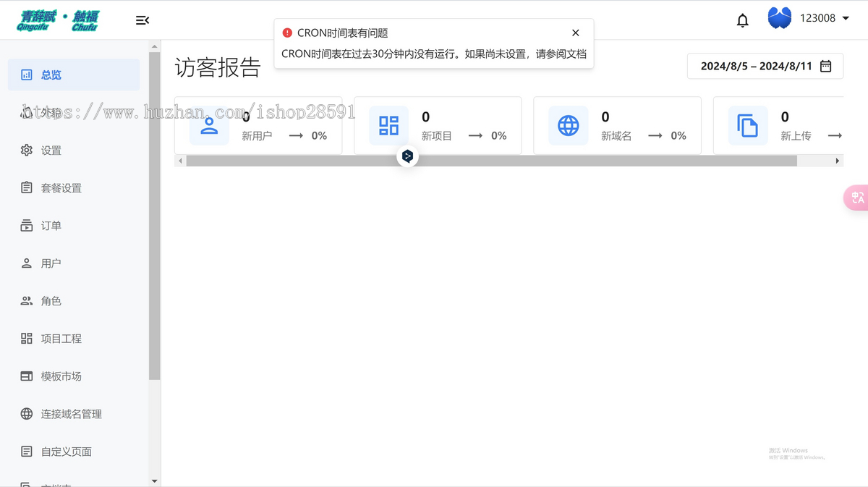Image resolution: width=868 pixels, height=487 pixels.
Task: Click the 新用户 person icon card
Action: [x=209, y=125]
